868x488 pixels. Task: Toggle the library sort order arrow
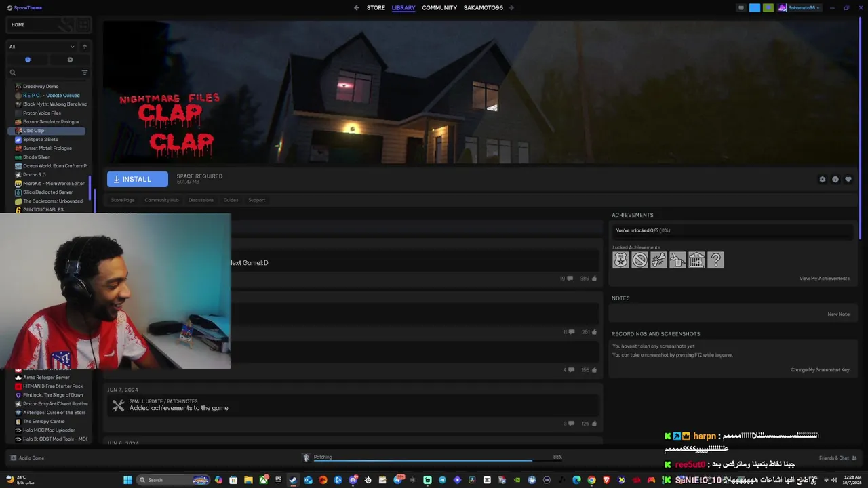(x=85, y=47)
